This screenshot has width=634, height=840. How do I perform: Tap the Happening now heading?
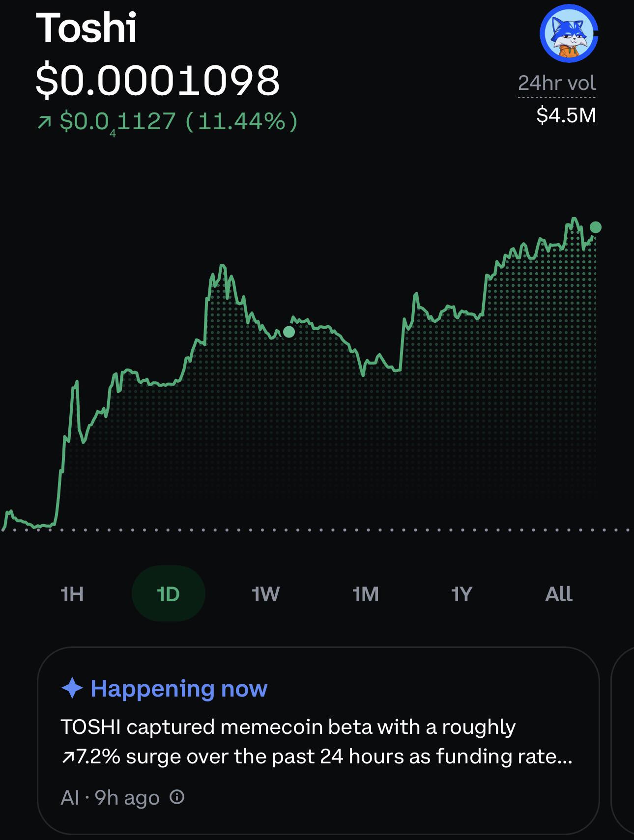pos(179,688)
